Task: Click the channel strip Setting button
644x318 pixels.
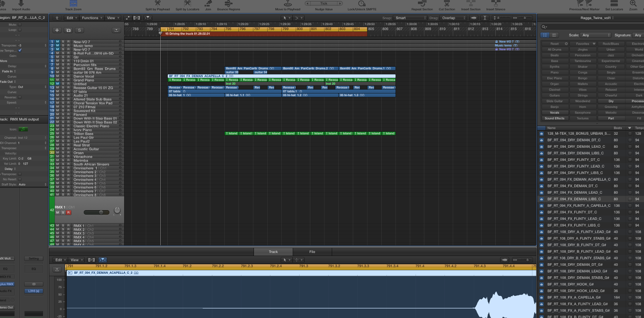Action: coord(34,259)
